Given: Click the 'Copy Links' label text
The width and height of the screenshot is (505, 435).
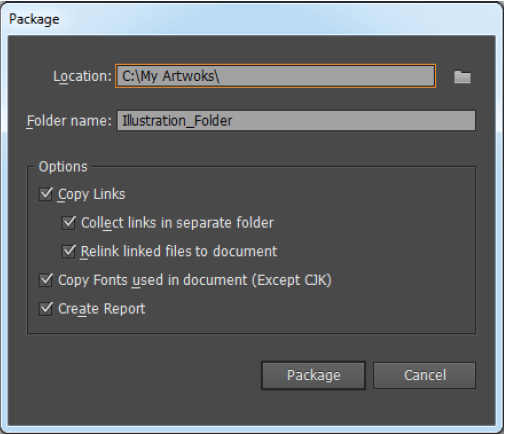Looking at the screenshot, I should pos(92,194).
